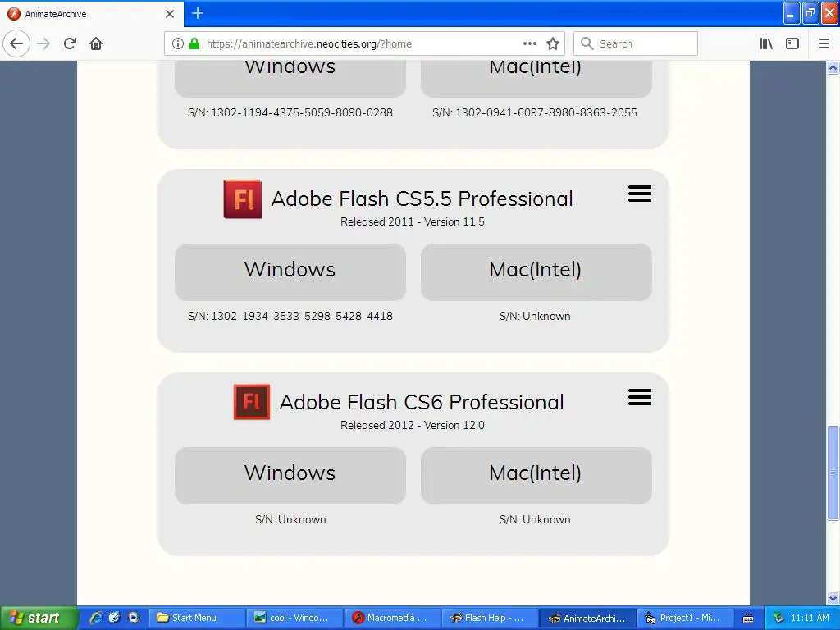
Task: Click Adobe Flash CS6 Professional heading
Action: click(x=422, y=402)
